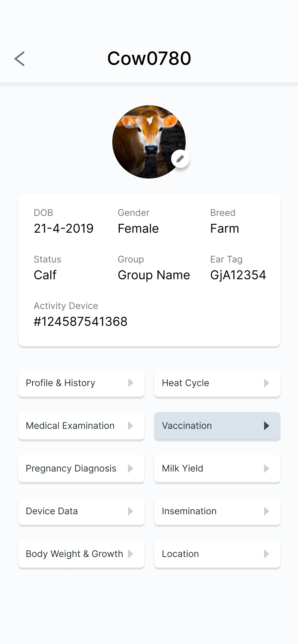
Task: Edit cow photo with the pencil icon
Action: click(x=180, y=159)
